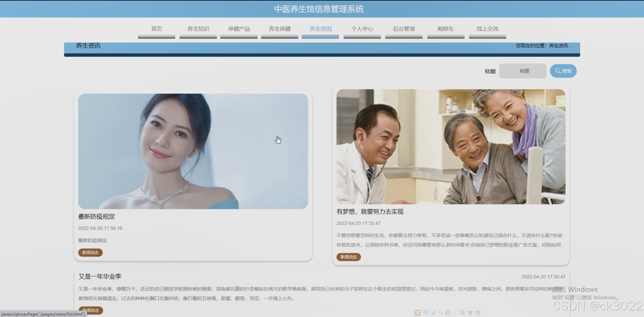Toggle IME half/full-width moon icon
This screenshot has width=644, height=317.
click(433, 313)
